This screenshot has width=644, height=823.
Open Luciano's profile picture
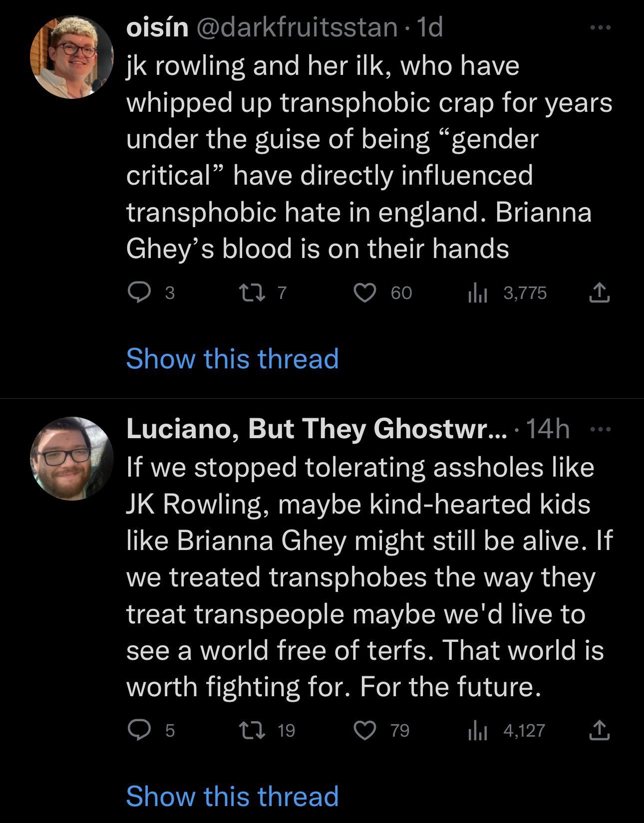coord(72,458)
